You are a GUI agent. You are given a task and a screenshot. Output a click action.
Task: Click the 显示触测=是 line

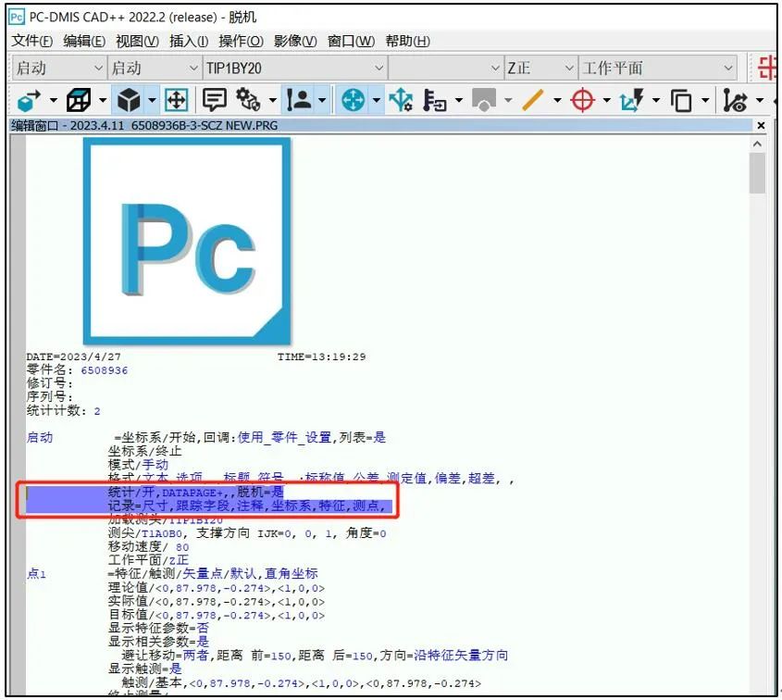(x=144, y=669)
